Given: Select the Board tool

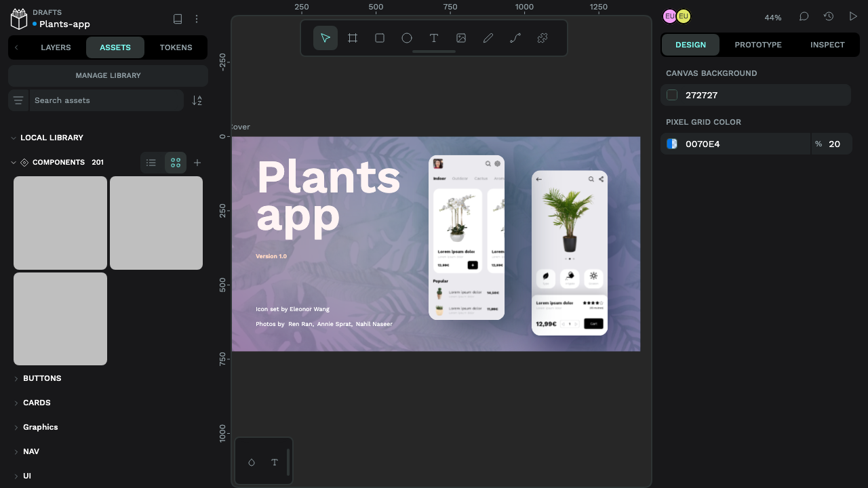Looking at the screenshot, I should 353,38.
